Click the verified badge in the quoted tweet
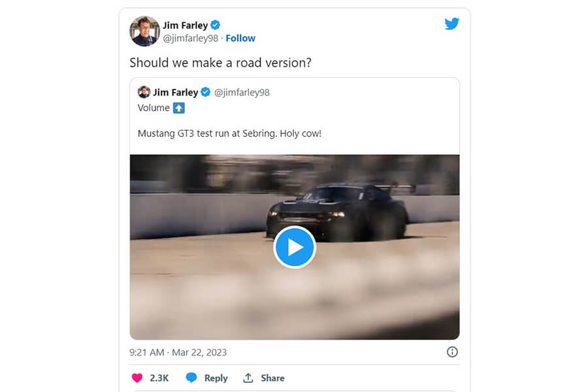 205,92
